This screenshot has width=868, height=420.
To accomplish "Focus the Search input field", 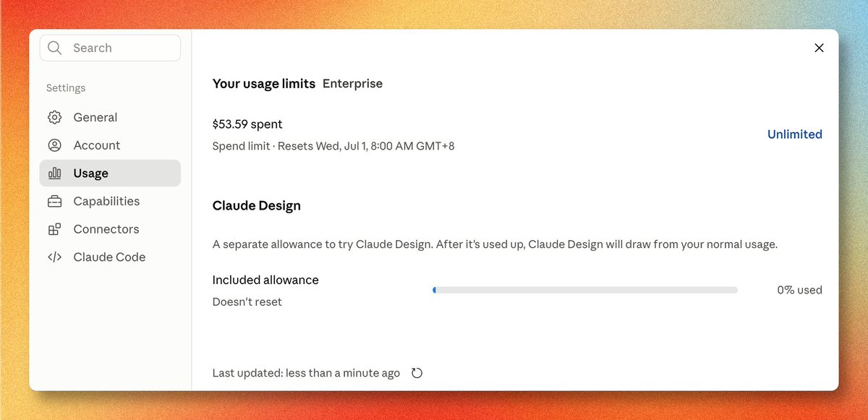I will 110,48.
